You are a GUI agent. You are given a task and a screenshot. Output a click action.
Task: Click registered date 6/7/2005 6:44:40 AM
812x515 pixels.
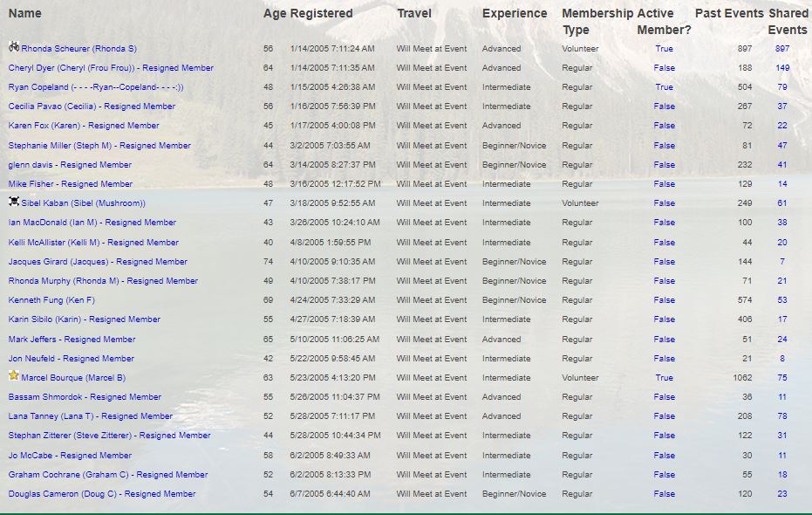click(x=330, y=494)
